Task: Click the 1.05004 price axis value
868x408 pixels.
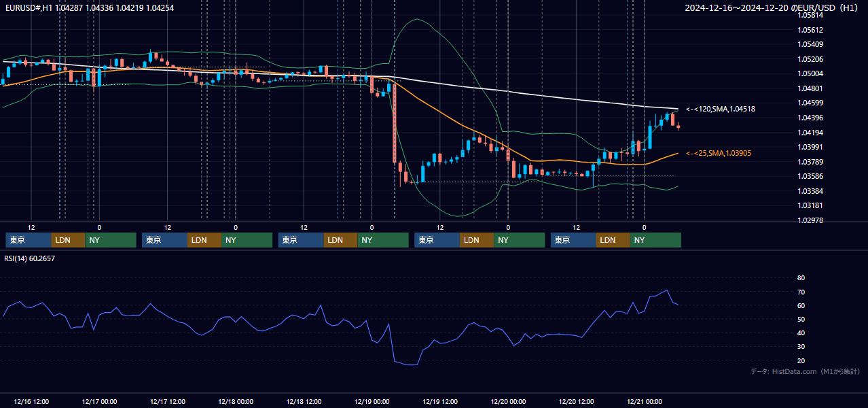Action: pyautogui.click(x=810, y=73)
